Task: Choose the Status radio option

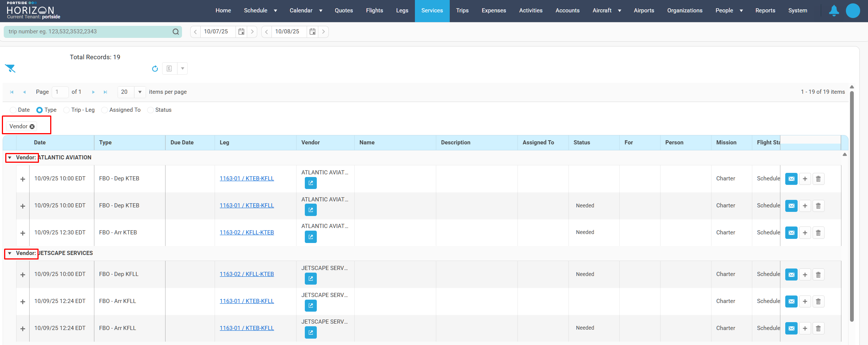Action: [x=151, y=110]
